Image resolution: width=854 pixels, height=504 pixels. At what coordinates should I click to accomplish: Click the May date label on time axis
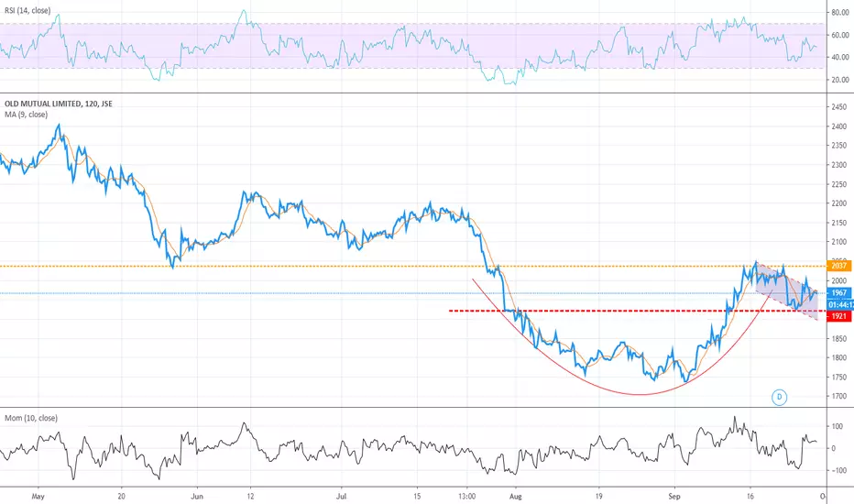[x=38, y=497]
